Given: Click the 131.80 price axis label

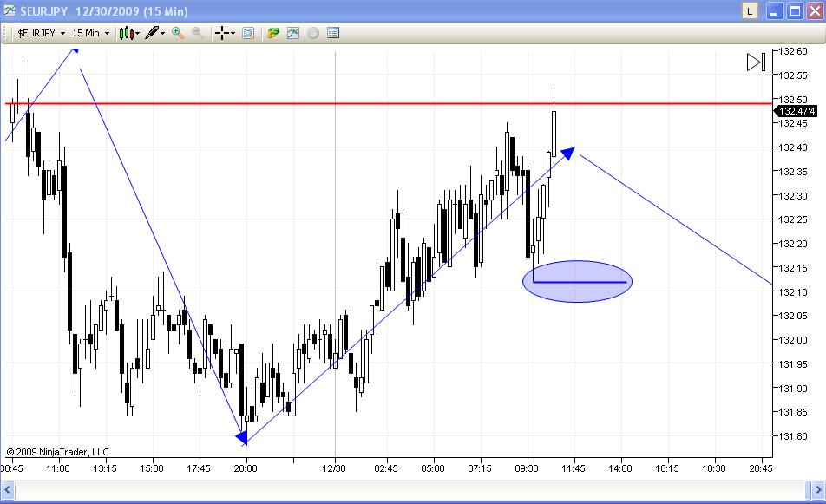Looking at the screenshot, I should pyautogui.click(x=793, y=436).
